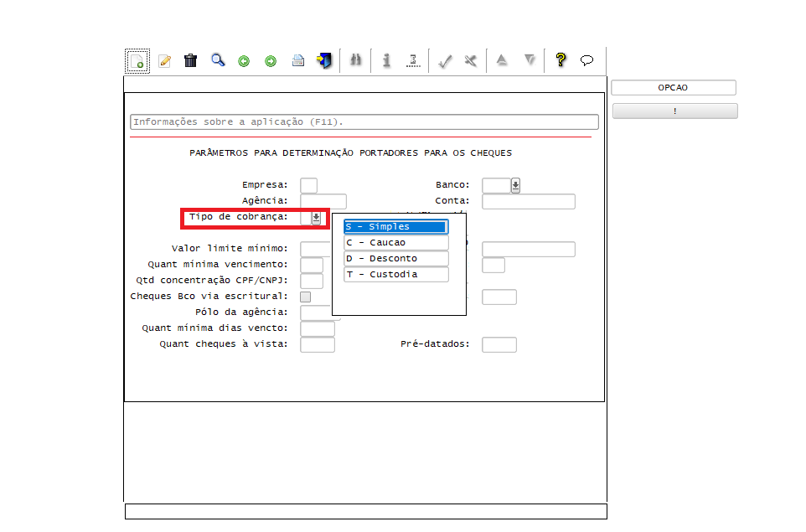Click the numbered list toolbar icon
This screenshot has height=532, width=806.
coord(413,60)
